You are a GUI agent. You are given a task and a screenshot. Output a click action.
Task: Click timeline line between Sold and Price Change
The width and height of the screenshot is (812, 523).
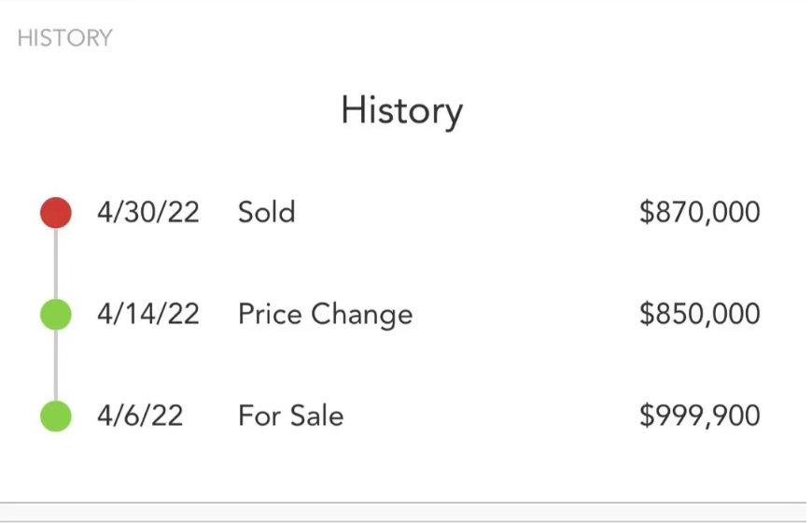[56, 263]
